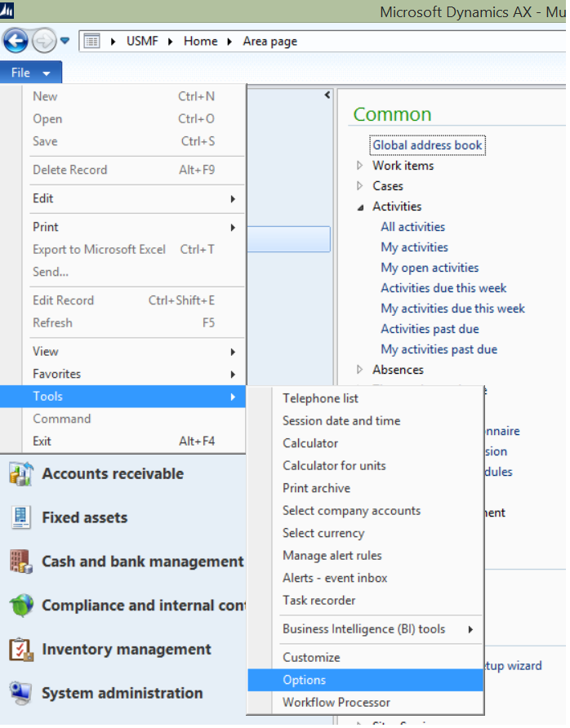The height and width of the screenshot is (728, 570).
Task: Collapse the navigation pane with arrow
Action: click(327, 95)
